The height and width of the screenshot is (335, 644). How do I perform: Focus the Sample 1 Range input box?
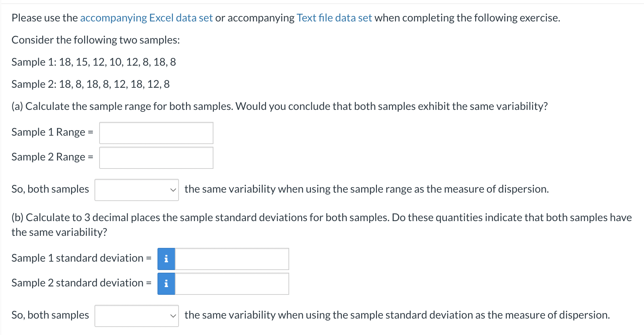point(156,133)
